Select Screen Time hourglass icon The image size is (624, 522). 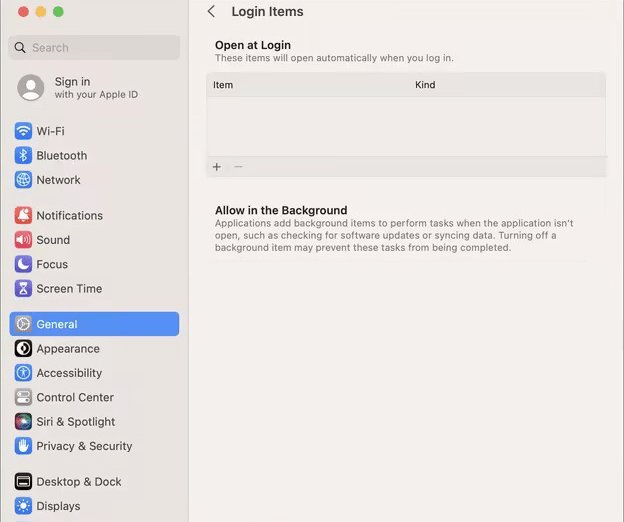(23, 289)
